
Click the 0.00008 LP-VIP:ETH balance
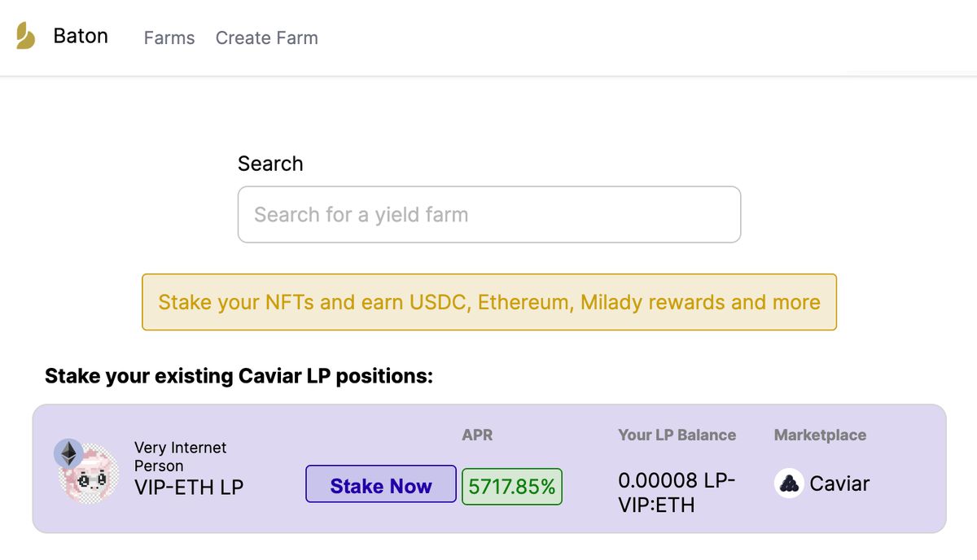coord(677,492)
